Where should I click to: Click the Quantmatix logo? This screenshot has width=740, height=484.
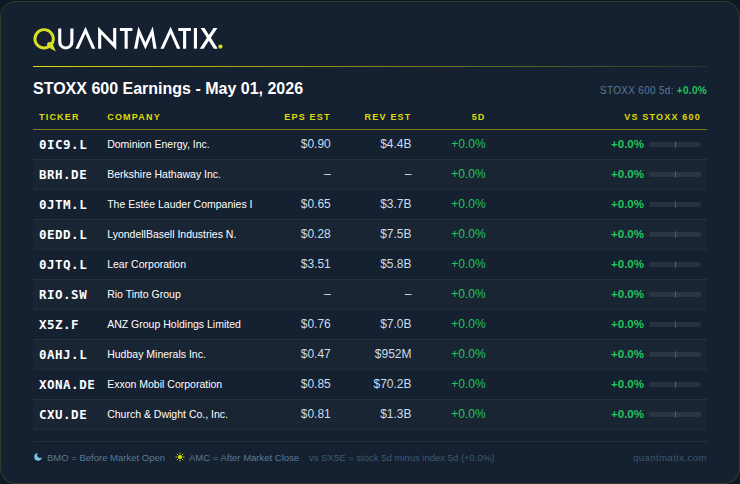coord(128,39)
